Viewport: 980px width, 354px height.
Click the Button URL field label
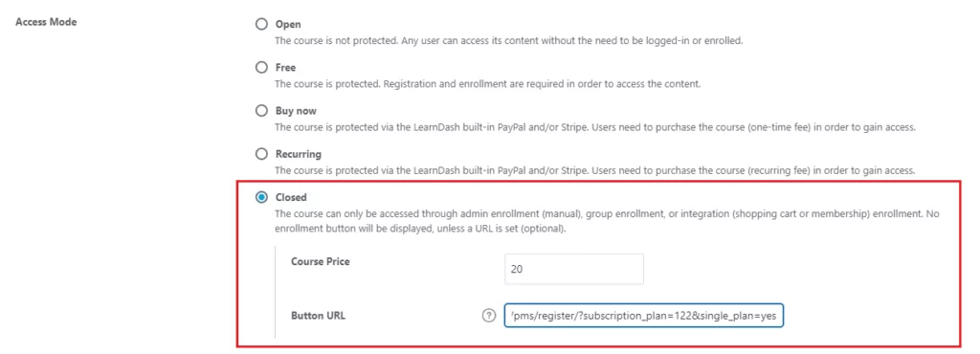(318, 316)
